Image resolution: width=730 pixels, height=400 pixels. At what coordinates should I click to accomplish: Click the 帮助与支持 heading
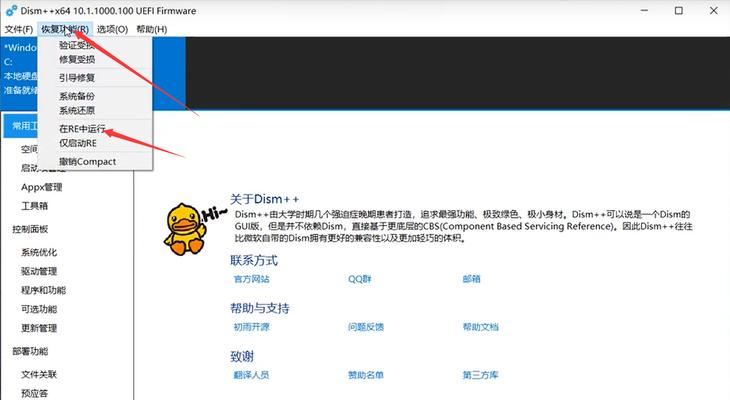260,308
